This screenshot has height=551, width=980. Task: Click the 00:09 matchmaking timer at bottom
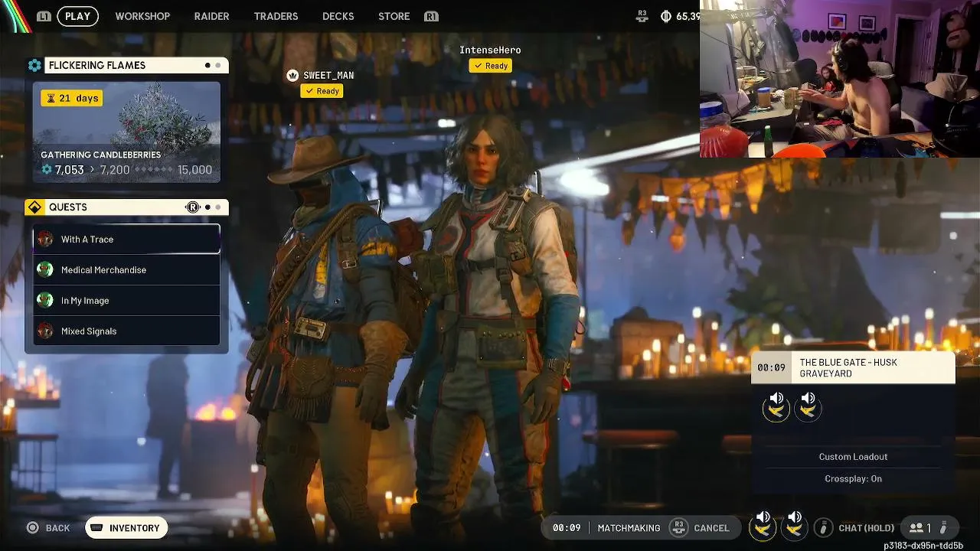click(x=567, y=528)
